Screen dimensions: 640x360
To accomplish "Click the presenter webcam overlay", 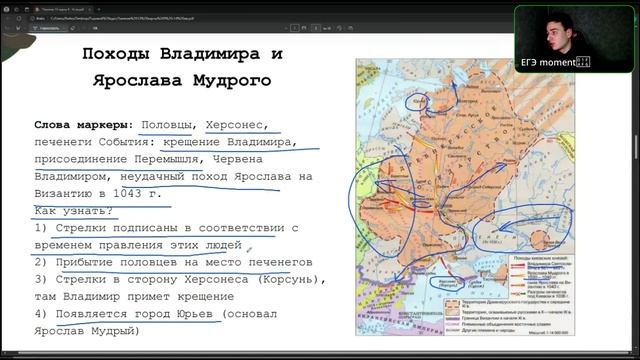I will [x=574, y=39].
